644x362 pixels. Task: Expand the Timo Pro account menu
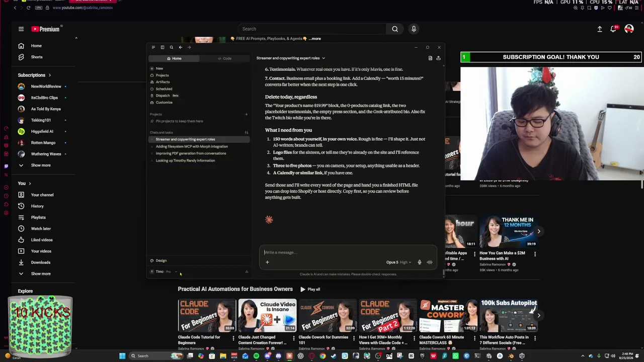(164, 271)
